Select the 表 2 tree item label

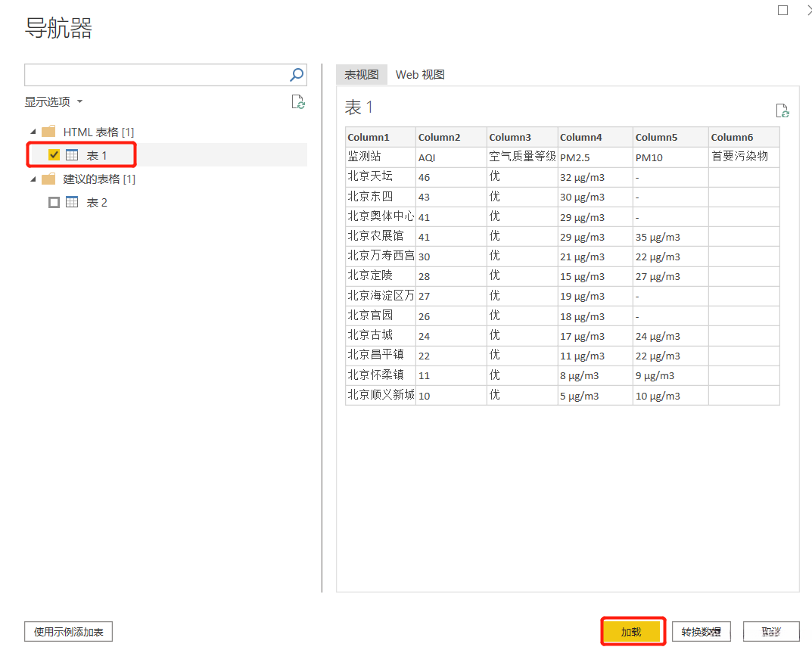(97, 203)
